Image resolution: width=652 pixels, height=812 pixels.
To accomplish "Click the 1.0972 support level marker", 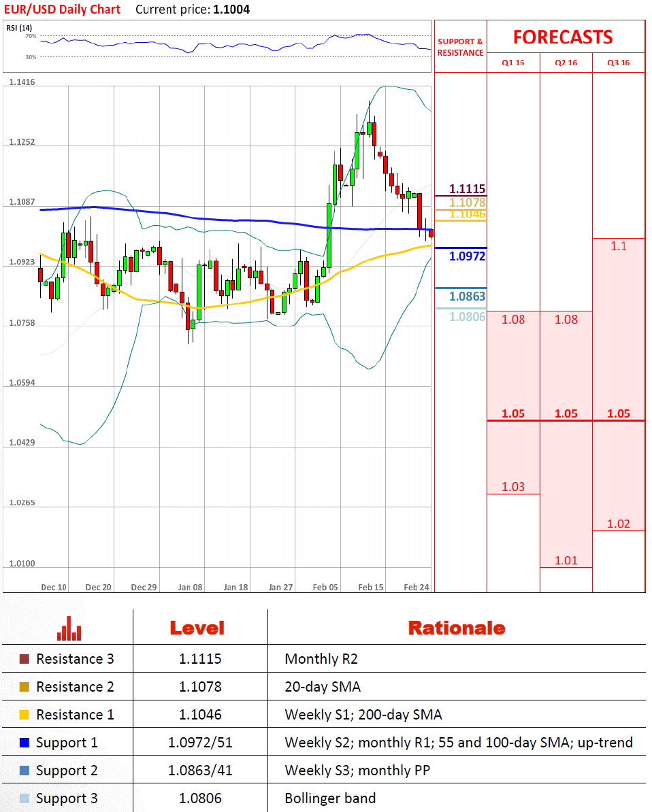I will (467, 256).
